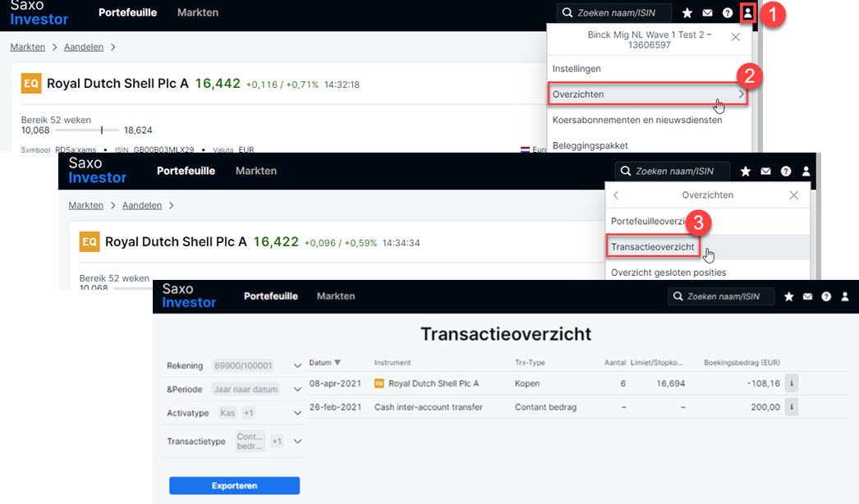Go back using the Overzichten back arrow
The image size is (859, 504).
point(616,195)
